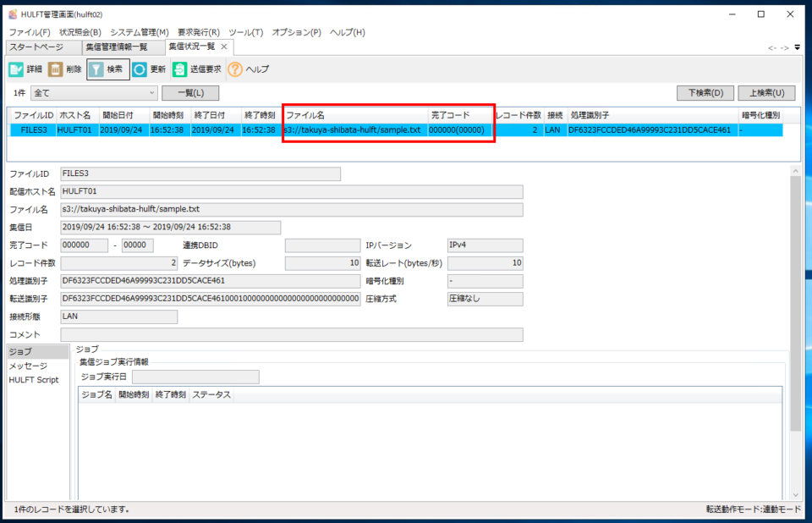Click the 配信ホスト名 field showing HULFT01
Screen dimensions: 812x523
point(292,192)
